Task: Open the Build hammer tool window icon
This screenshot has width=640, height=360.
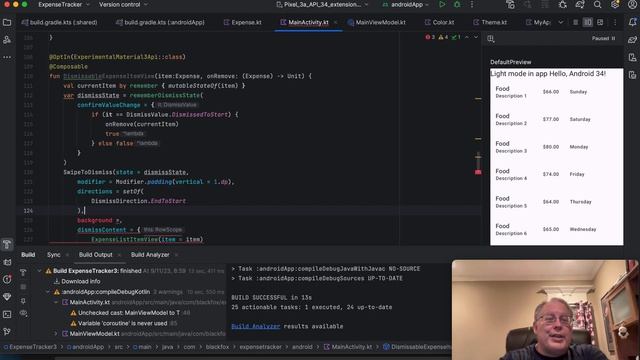Action: pyautogui.click(x=7, y=244)
